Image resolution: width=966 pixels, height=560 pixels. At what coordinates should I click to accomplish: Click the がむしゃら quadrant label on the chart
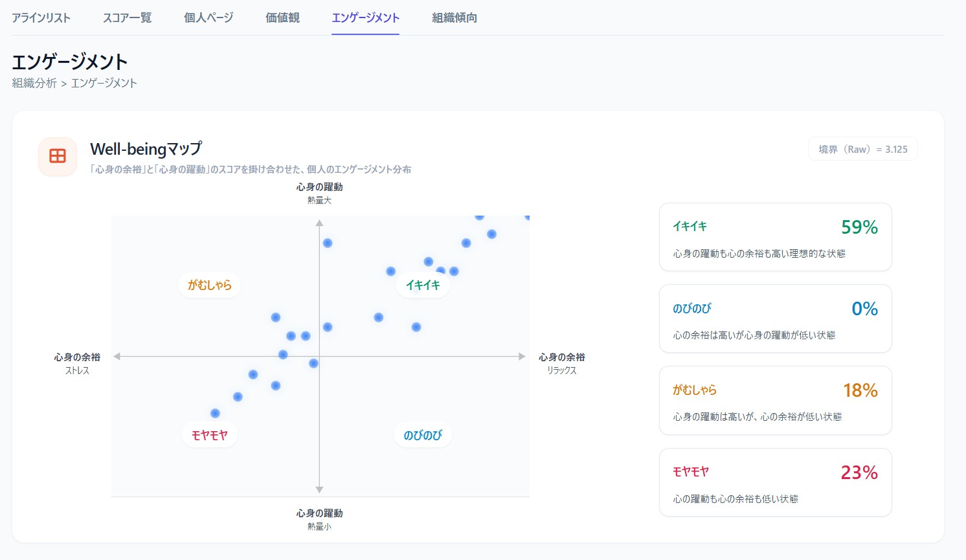click(210, 285)
